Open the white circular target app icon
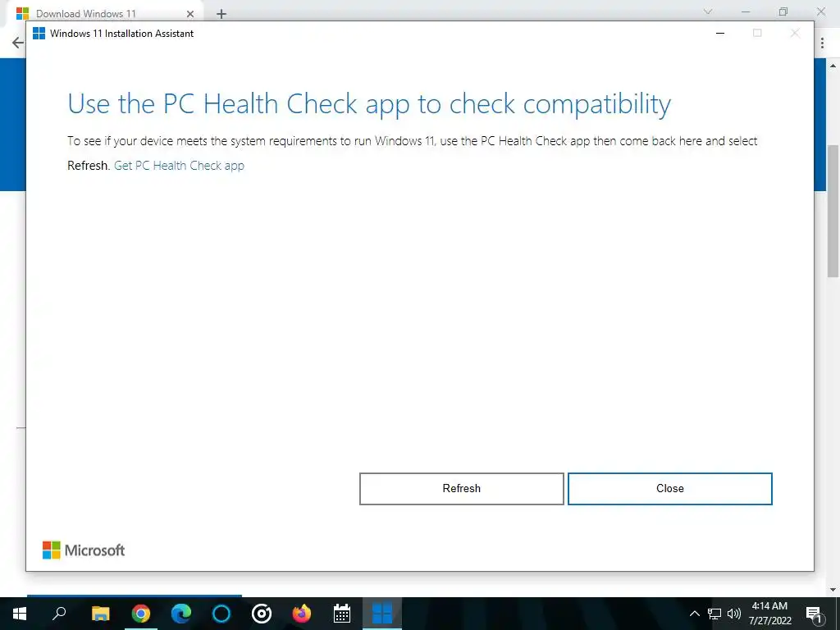Viewport: 840px width, 630px height. [262, 614]
